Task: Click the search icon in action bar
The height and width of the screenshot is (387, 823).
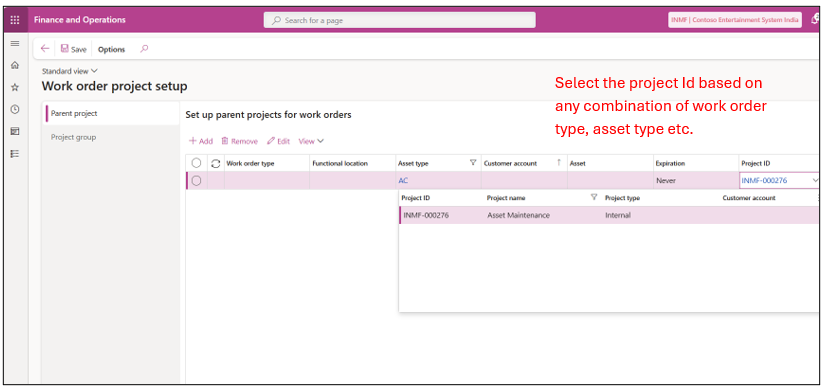Action: click(144, 49)
